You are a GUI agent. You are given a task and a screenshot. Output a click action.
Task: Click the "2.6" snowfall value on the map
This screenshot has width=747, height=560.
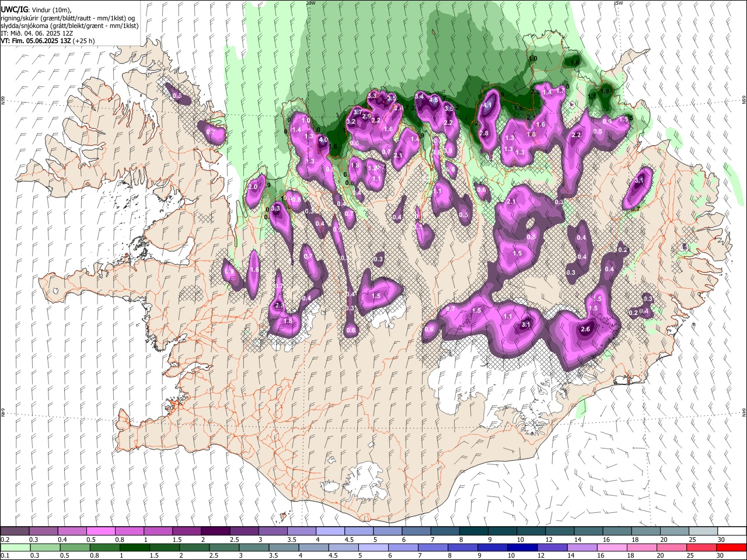coord(587,330)
